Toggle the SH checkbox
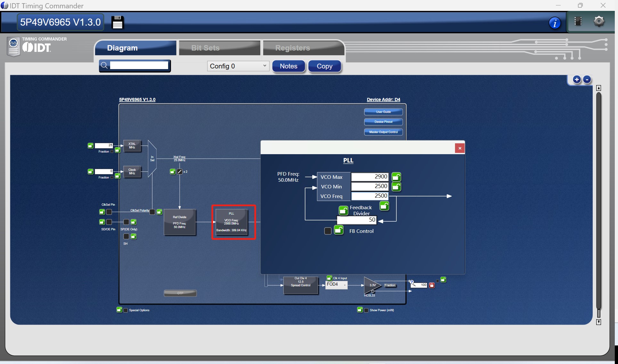The width and height of the screenshot is (618, 364). [126, 236]
